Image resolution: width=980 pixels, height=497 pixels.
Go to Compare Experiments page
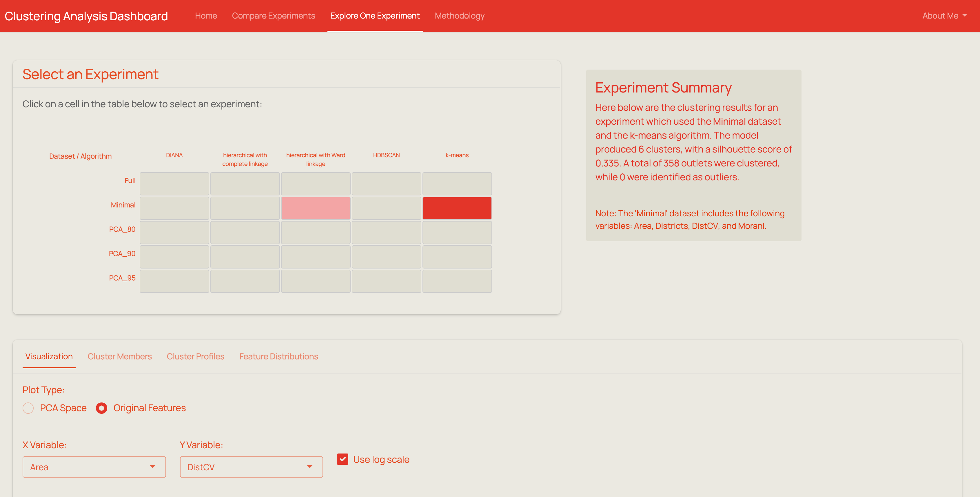(x=273, y=16)
